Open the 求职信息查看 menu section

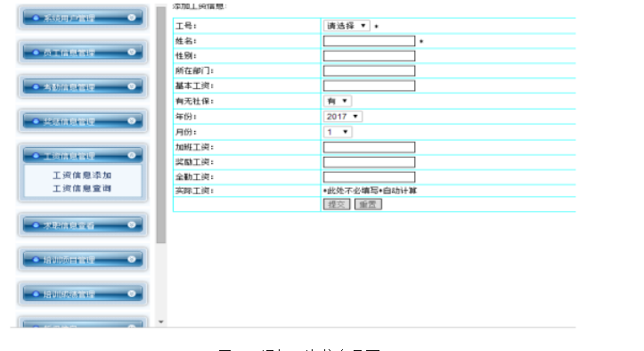[x=83, y=224]
